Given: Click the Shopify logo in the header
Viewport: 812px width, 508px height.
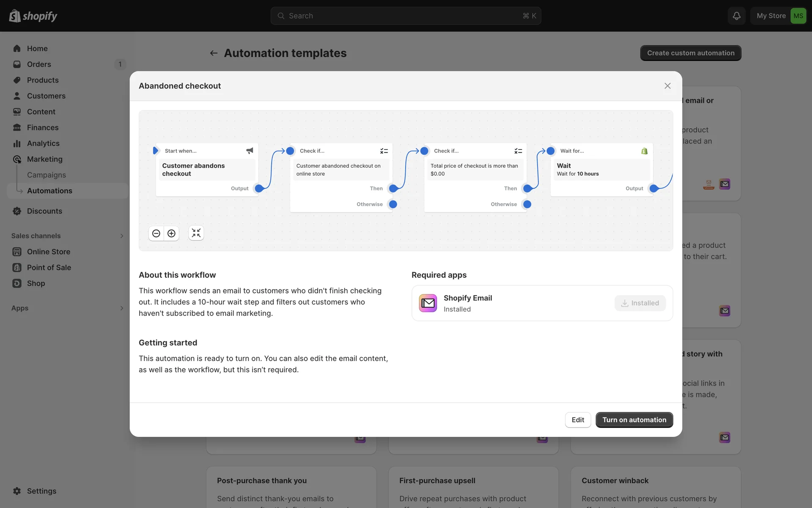Looking at the screenshot, I should (x=33, y=16).
